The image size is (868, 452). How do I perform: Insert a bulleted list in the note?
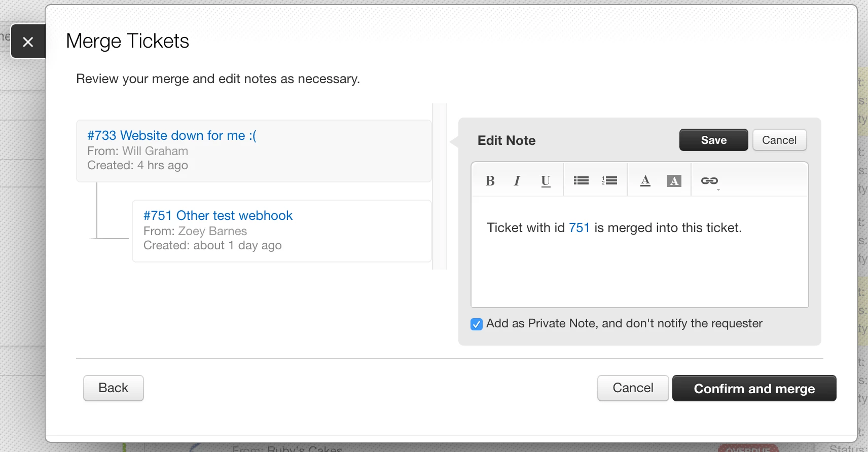click(581, 181)
